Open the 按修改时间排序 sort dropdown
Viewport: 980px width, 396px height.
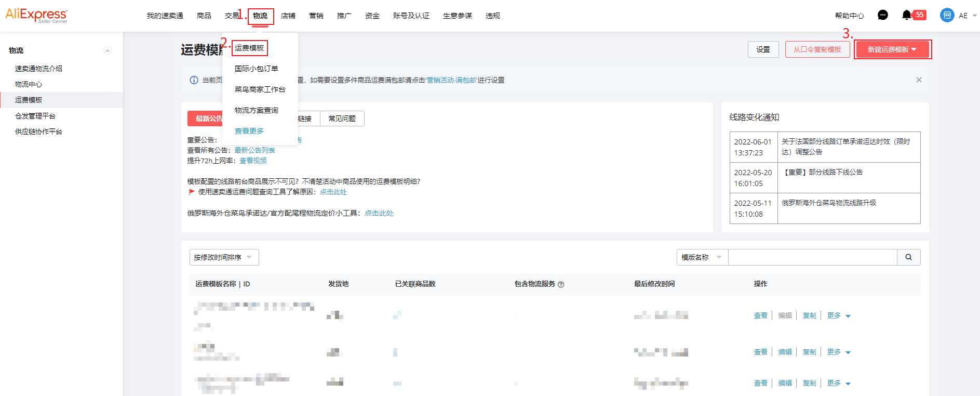(x=224, y=257)
